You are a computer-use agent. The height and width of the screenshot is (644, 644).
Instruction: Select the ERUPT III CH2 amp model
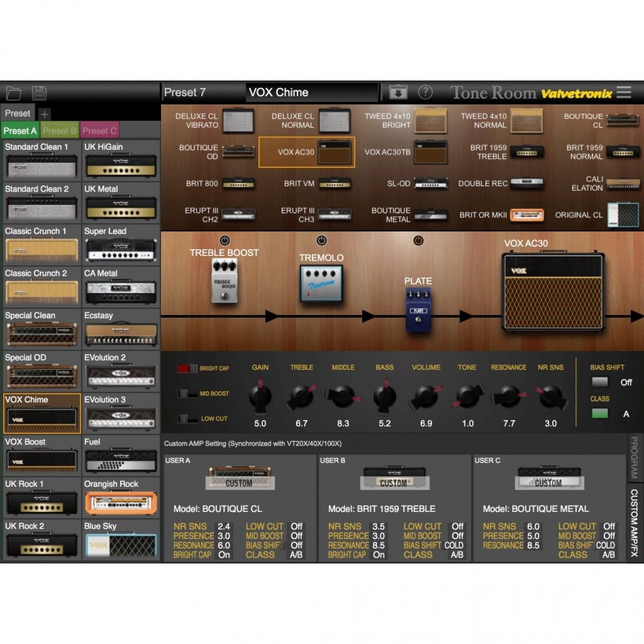tap(220, 215)
